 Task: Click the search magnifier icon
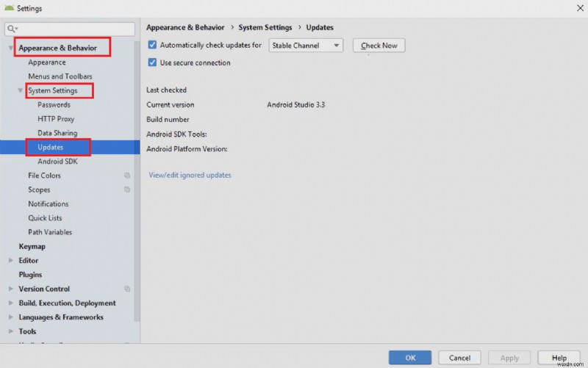tap(11, 29)
